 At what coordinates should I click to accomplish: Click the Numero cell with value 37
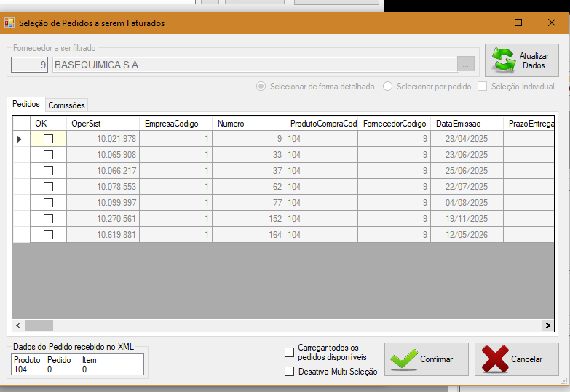(x=248, y=171)
